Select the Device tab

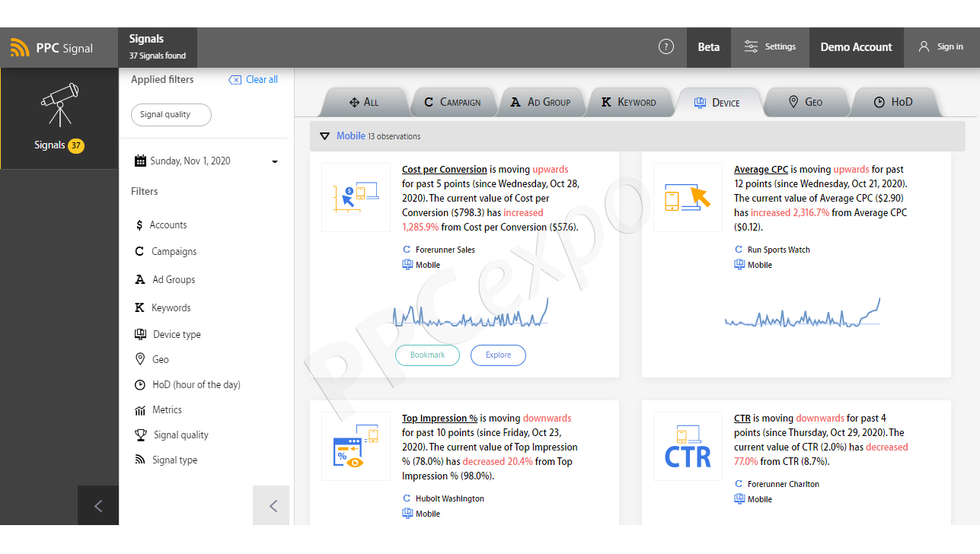click(717, 102)
